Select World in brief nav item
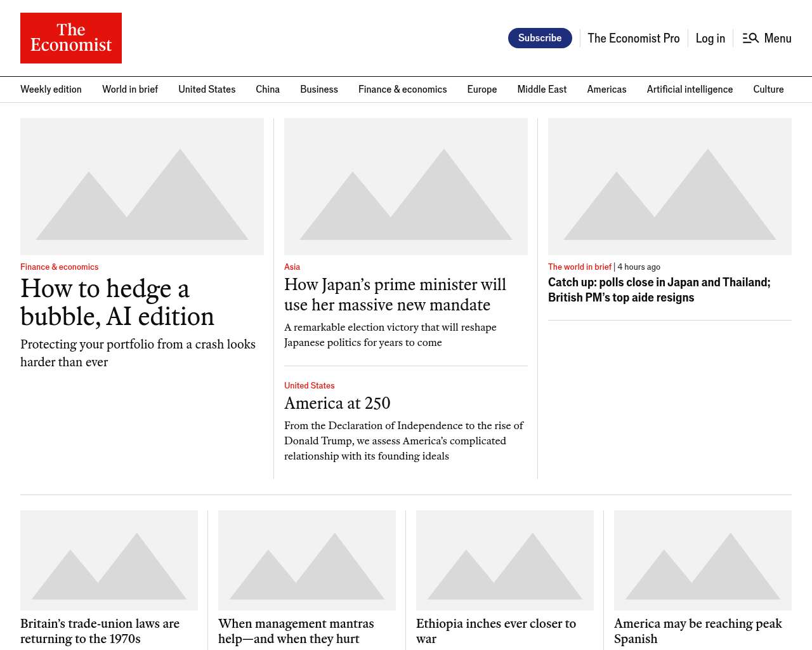 [x=130, y=90]
